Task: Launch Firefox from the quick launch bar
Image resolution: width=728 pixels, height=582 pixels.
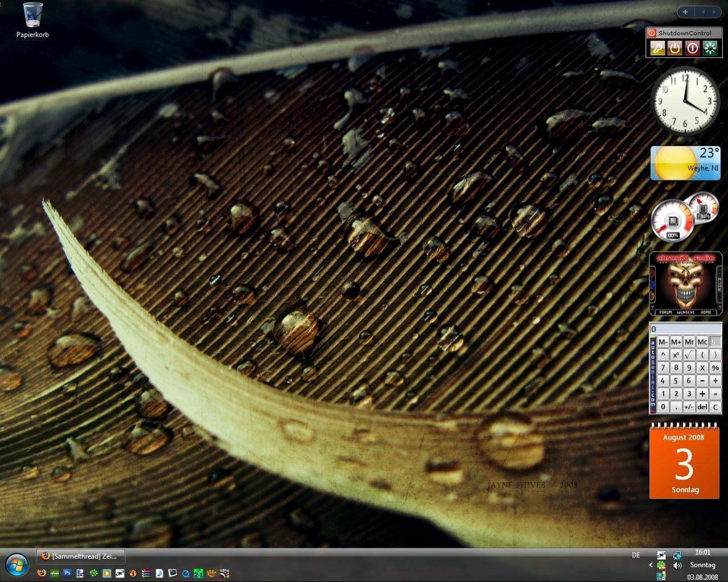Action: coord(41,573)
